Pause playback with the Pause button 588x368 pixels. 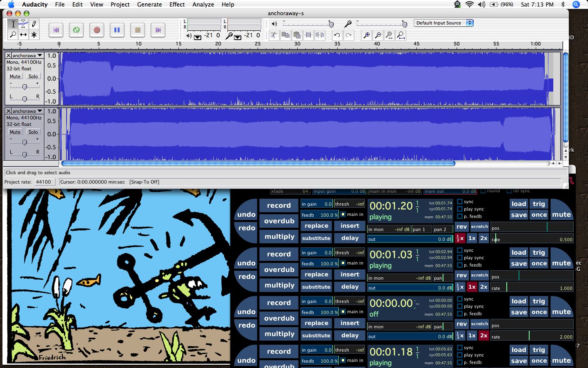(117, 30)
